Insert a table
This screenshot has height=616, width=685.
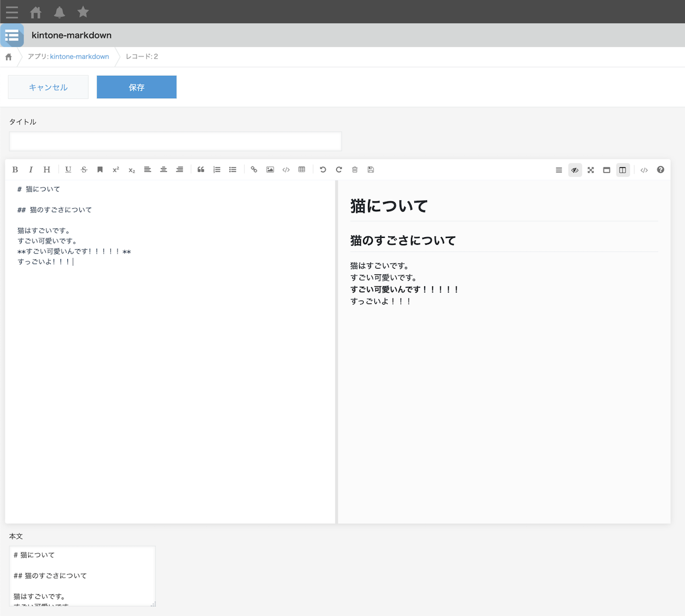pyautogui.click(x=302, y=169)
